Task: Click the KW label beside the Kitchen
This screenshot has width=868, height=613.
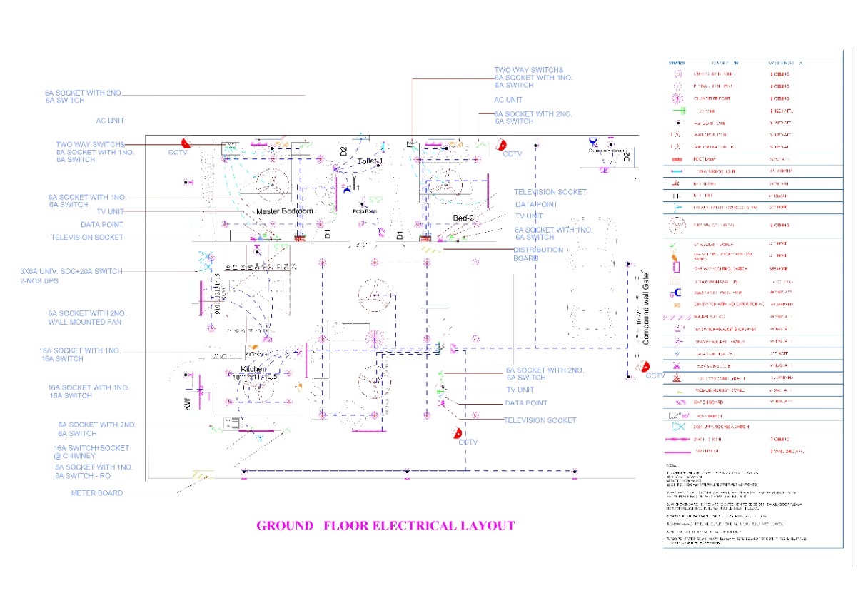Action: point(188,405)
